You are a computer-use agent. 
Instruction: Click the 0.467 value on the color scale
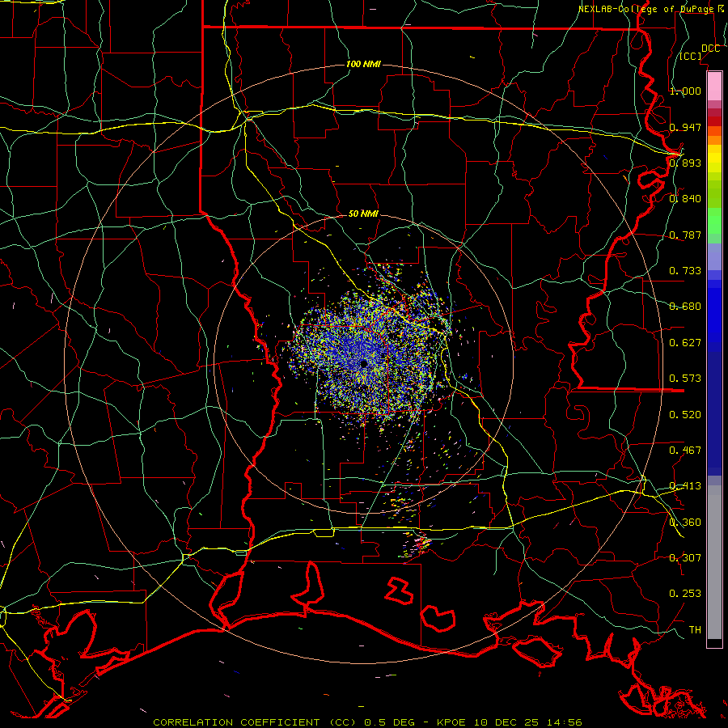pyautogui.click(x=685, y=450)
